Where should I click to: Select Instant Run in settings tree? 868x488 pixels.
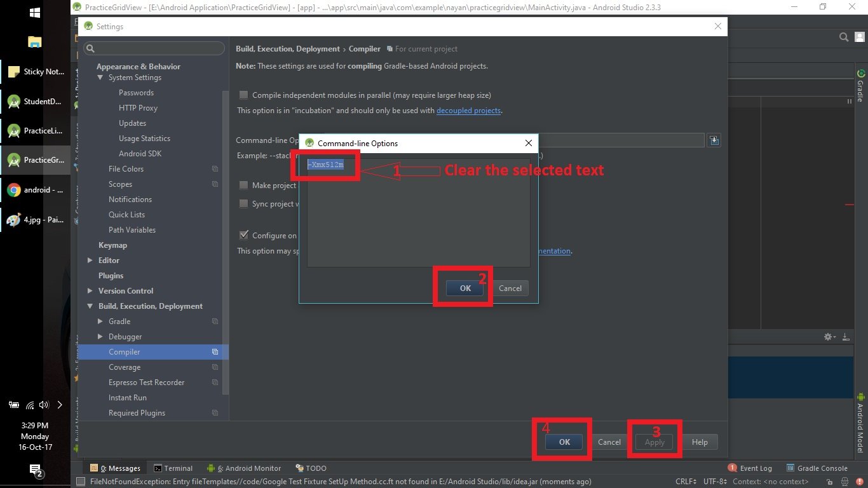[127, 398]
